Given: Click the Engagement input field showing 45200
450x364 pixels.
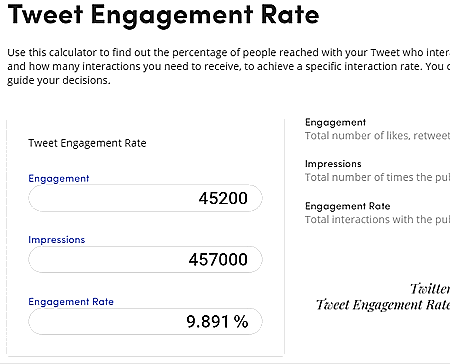Looking at the screenshot, I should (x=145, y=198).
